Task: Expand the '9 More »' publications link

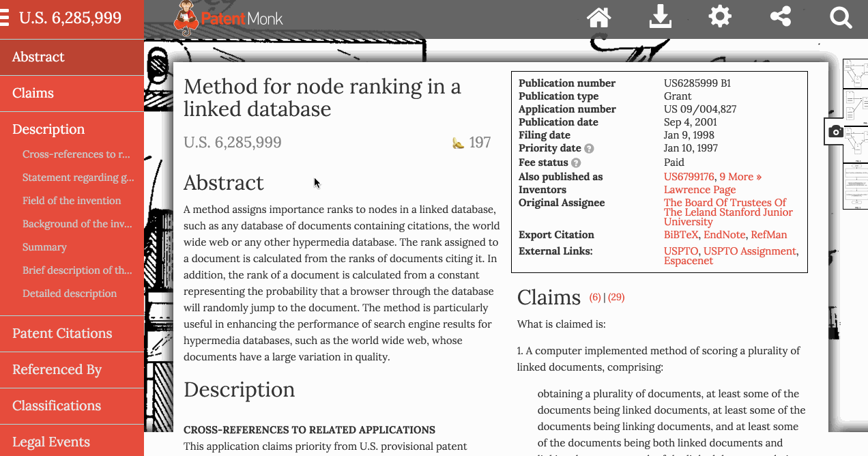Action: tap(740, 177)
